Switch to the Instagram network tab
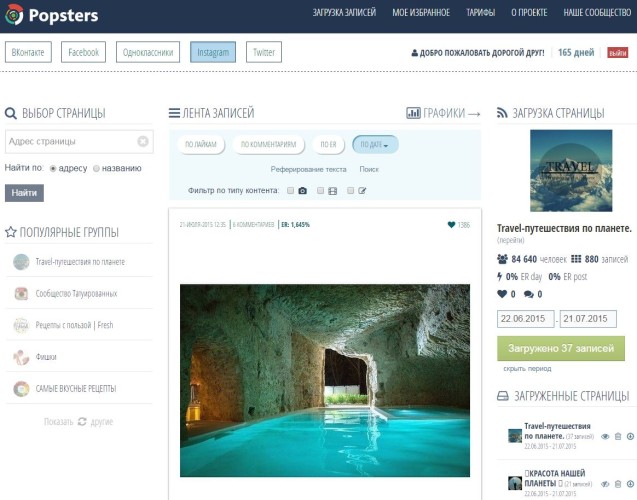 [213, 52]
